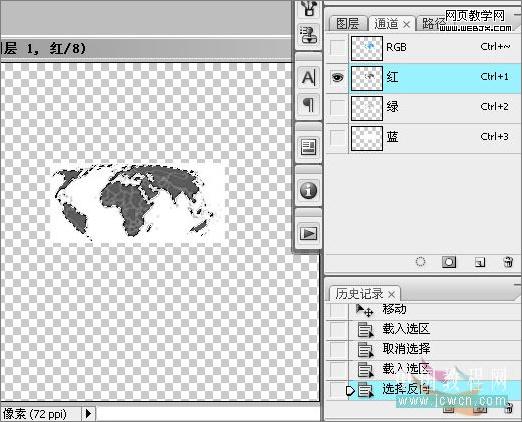This screenshot has width=522, height=422.
Task: Save selection as channel icon
Action: [449, 262]
